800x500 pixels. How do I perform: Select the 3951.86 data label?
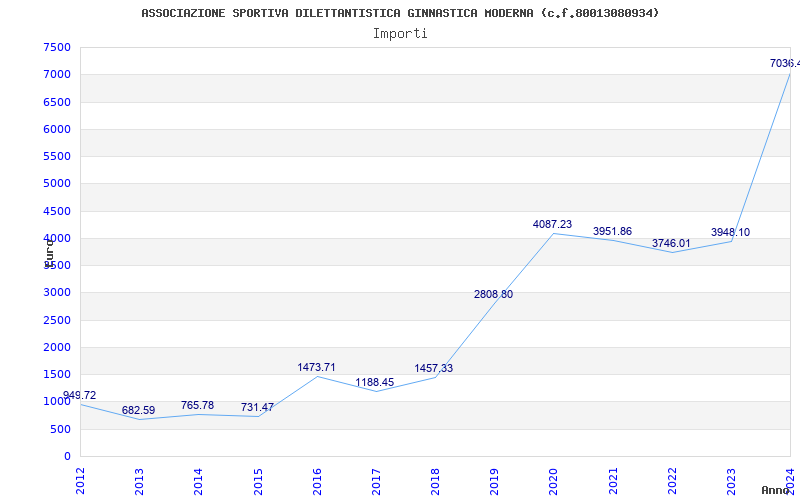pos(612,232)
